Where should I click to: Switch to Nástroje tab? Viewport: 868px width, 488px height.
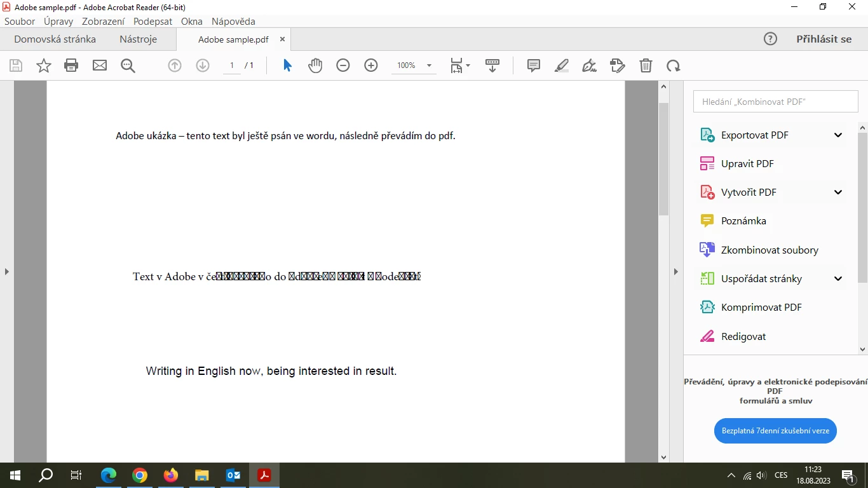click(x=138, y=39)
